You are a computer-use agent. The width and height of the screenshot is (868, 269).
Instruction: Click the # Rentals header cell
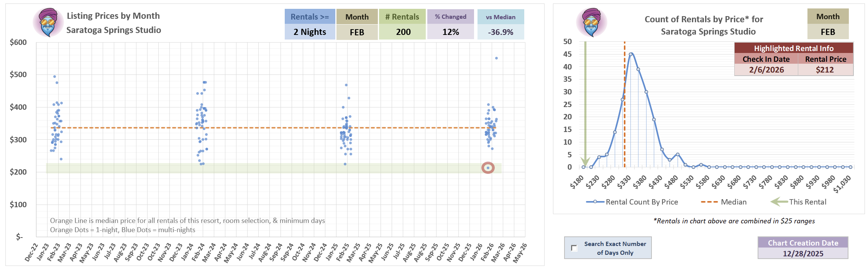point(402,17)
